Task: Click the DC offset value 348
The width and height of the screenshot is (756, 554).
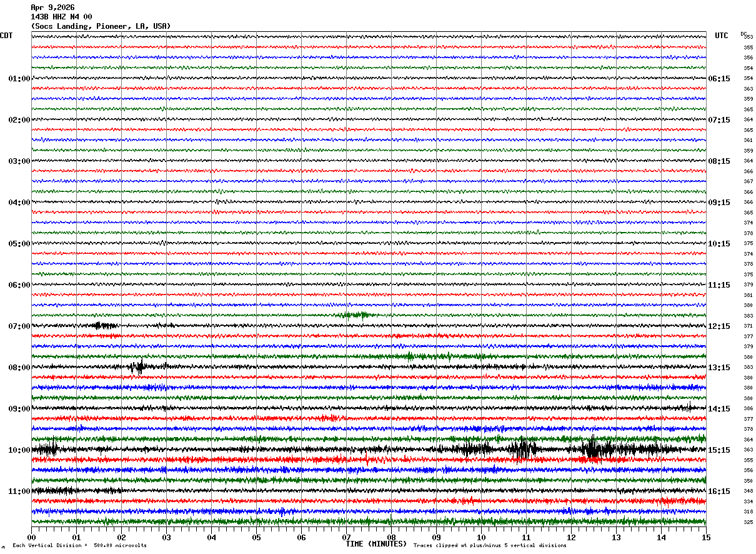Action: coord(748,491)
